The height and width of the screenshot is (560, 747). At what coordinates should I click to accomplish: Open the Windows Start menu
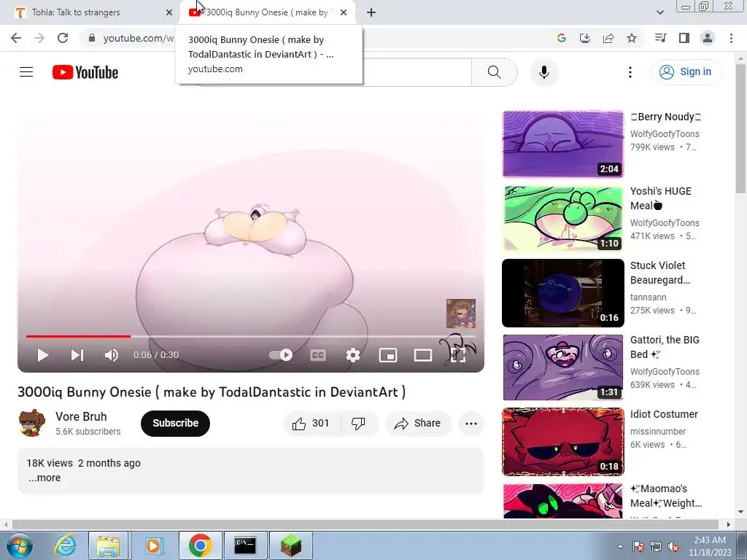[20, 545]
